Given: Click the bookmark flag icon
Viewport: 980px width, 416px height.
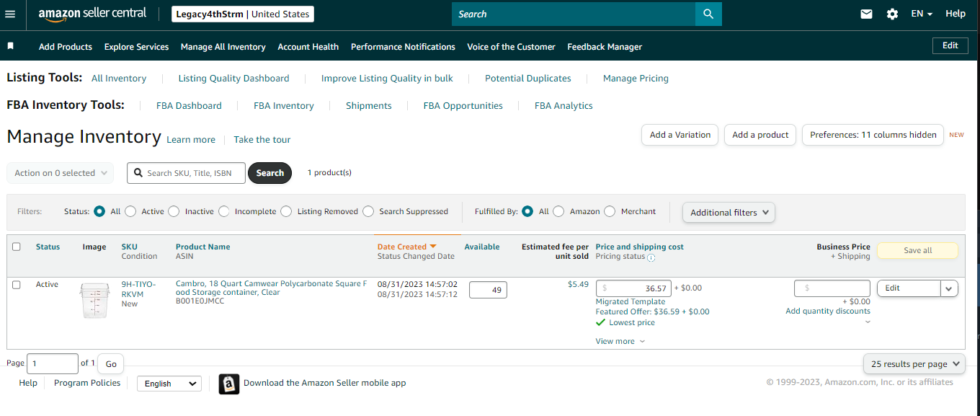Looking at the screenshot, I should pyautogui.click(x=11, y=46).
